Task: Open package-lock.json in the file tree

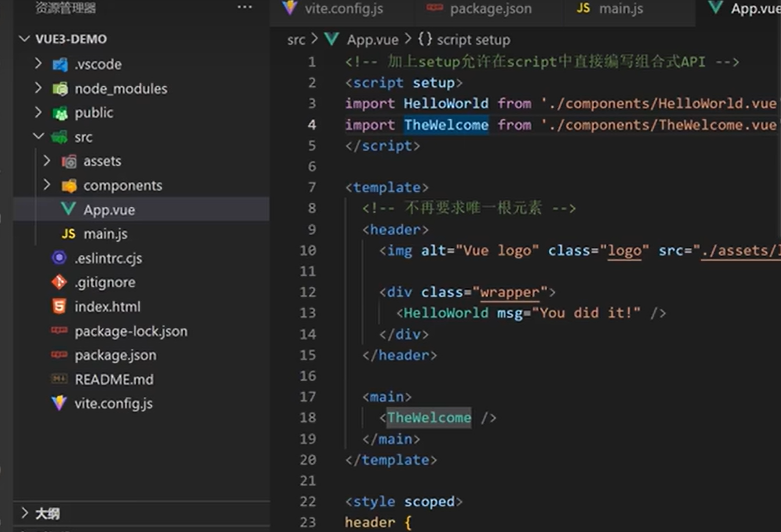Action: coord(141,331)
